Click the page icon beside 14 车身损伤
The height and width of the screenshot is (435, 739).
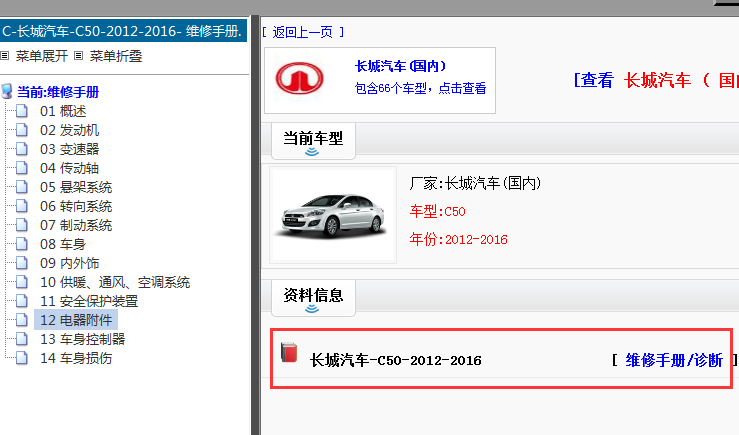[22, 358]
